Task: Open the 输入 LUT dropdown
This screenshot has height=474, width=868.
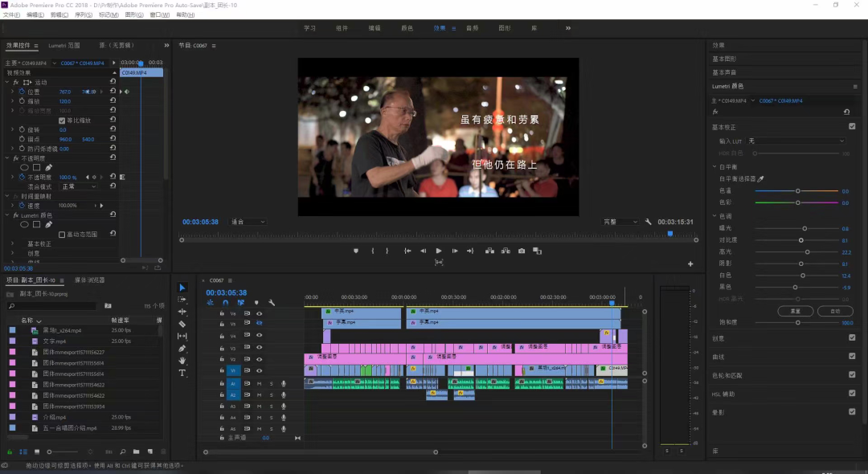Action: point(796,141)
